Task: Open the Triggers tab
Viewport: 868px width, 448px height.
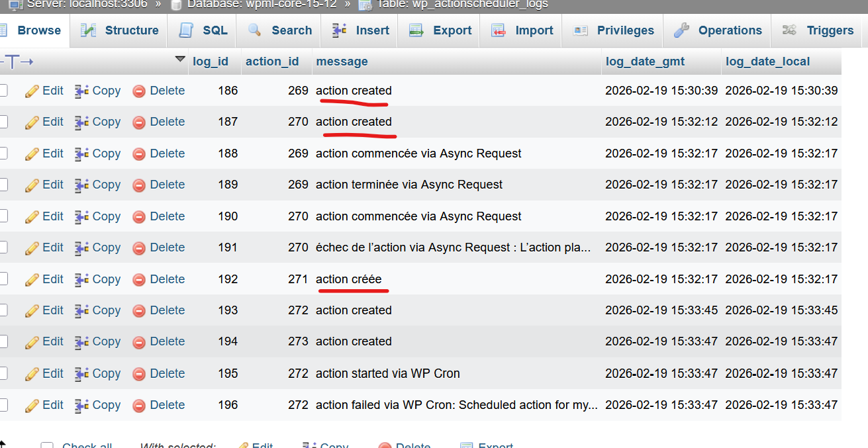Action: click(818, 30)
